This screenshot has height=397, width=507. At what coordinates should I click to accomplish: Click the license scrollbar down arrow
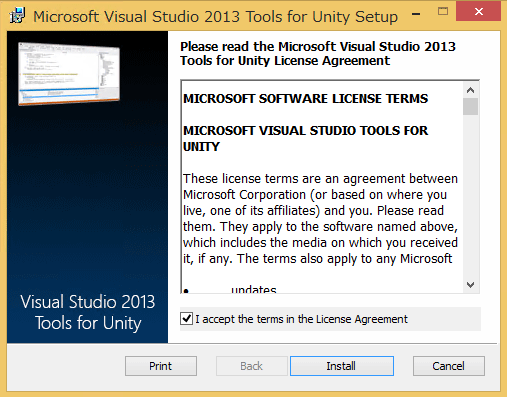click(470, 285)
